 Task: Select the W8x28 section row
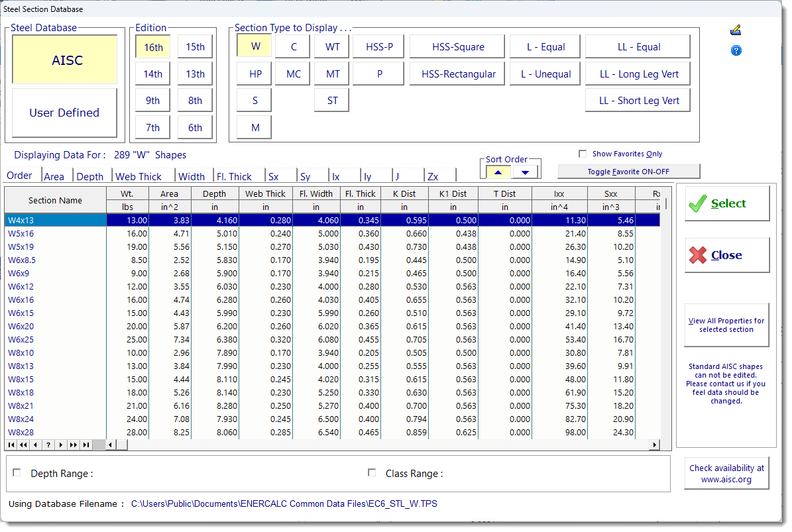tap(332, 432)
